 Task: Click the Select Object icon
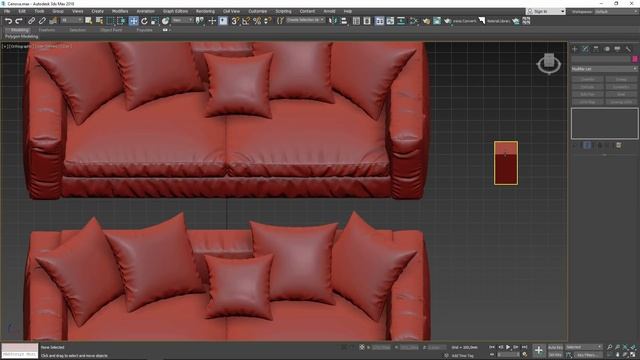[89, 20]
